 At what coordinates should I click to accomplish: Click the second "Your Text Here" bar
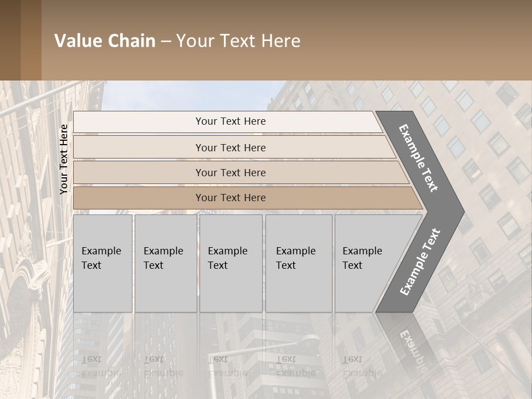point(231,147)
